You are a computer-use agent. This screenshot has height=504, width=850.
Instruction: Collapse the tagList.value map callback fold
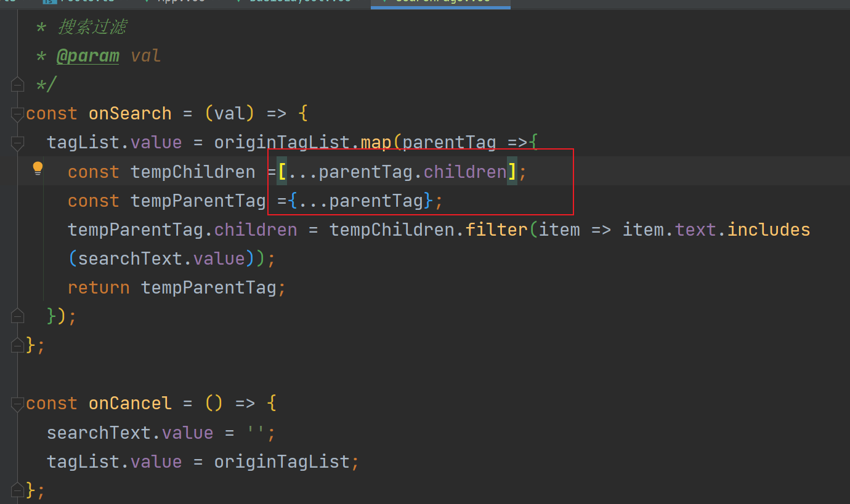click(x=17, y=143)
